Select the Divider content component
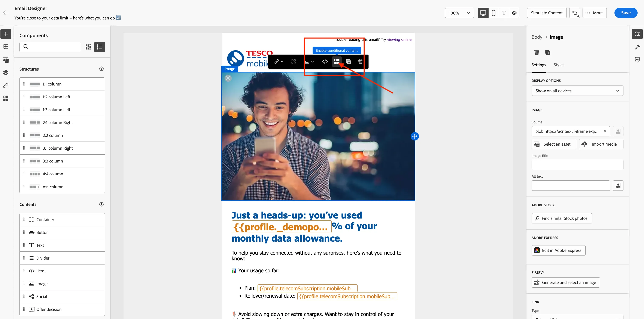The height and width of the screenshot is (319, 644). pyautogui.click(x=62, y=258)
